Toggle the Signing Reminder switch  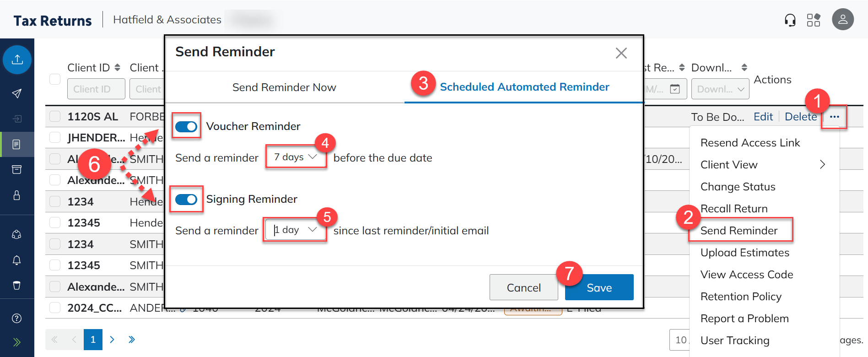click(186, 199)
